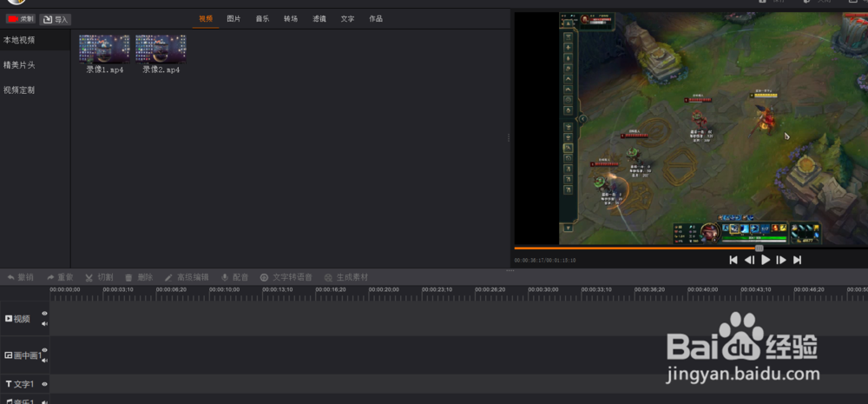Select 本地视频 in the sidebar
868x404 pixels.
[35, 40]
